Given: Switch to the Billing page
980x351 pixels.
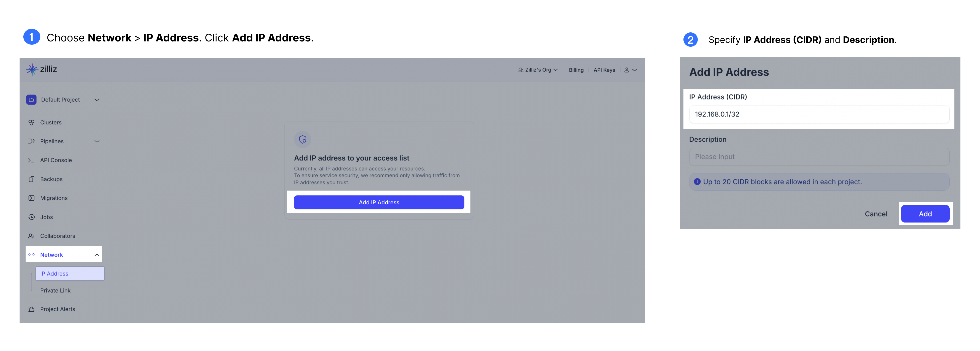Looking at the screenshot, I should [576, 70].
